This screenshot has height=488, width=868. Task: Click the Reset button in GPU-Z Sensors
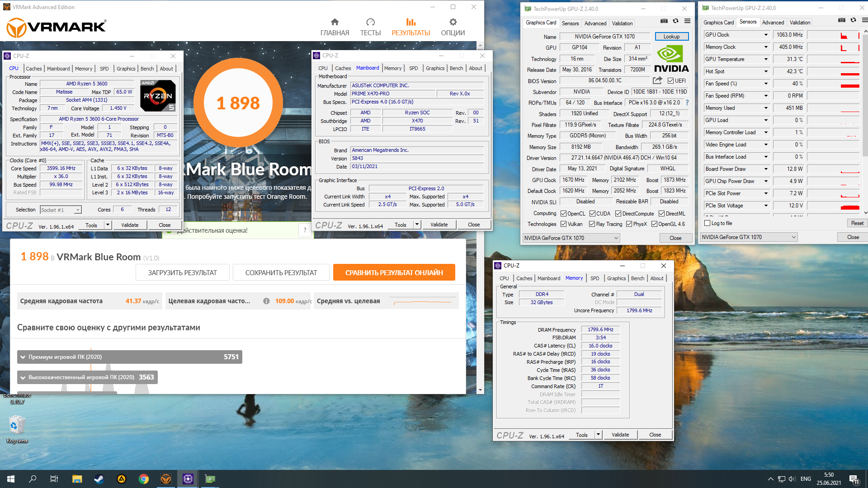pos(857,223)
